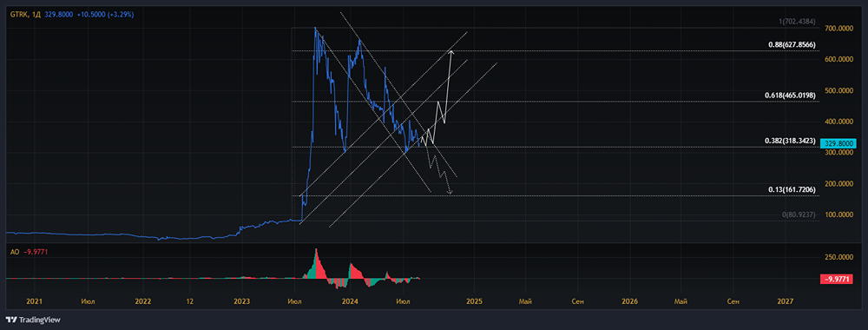Click 700.0000 on the price axis

[x=838, y=29]
